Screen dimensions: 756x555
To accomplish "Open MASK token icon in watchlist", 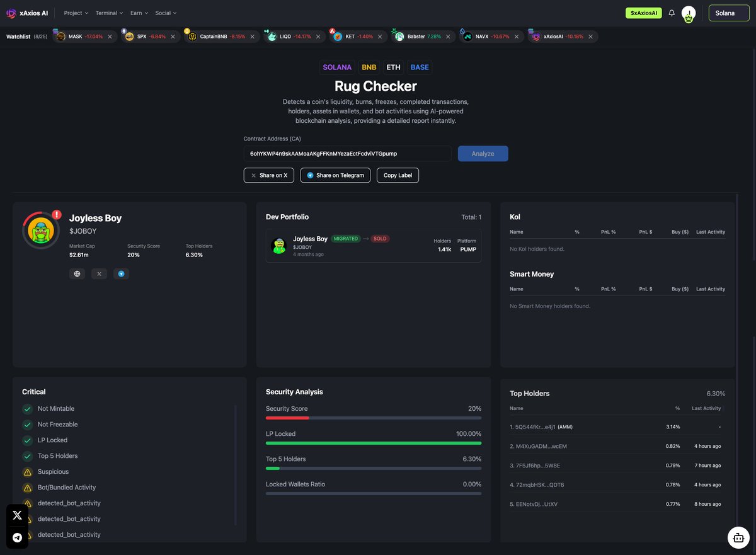I will 60,37.
